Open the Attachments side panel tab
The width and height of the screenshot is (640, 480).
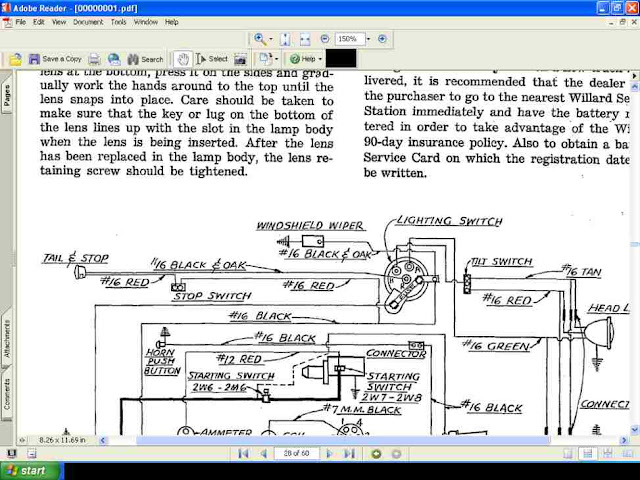(7, 339)
